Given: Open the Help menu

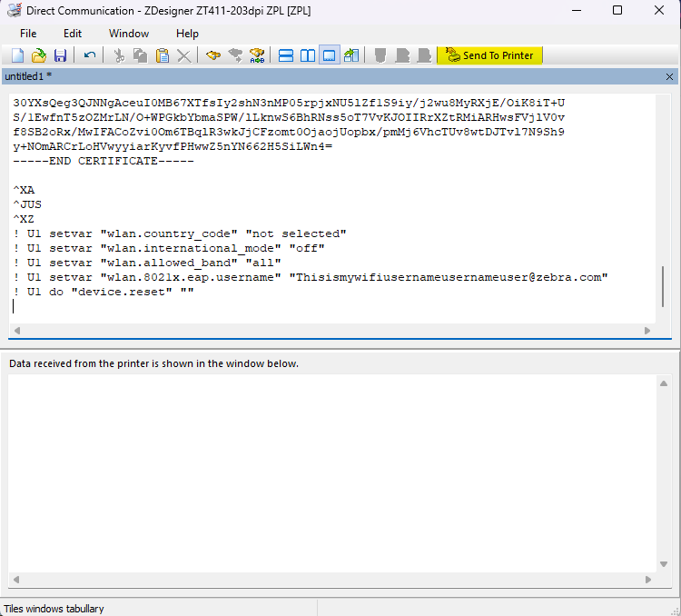Looking at the screenshot, I should coord(187,34).
